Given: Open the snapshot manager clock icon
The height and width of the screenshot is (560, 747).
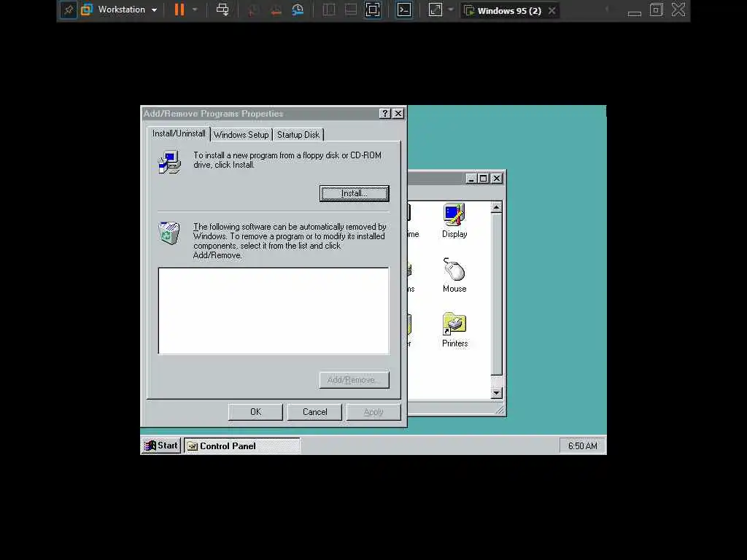Looking at the screenshot, I should tap(298, 10).
